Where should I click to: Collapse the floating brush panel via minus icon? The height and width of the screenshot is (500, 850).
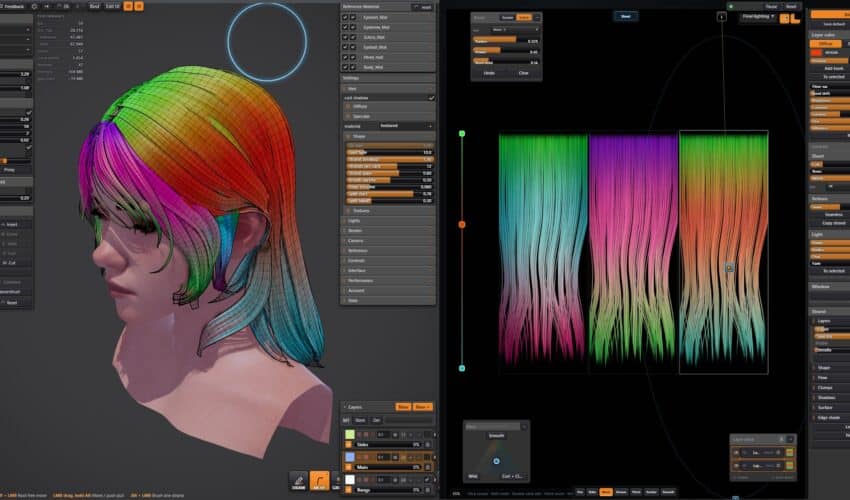coord(537,17)
